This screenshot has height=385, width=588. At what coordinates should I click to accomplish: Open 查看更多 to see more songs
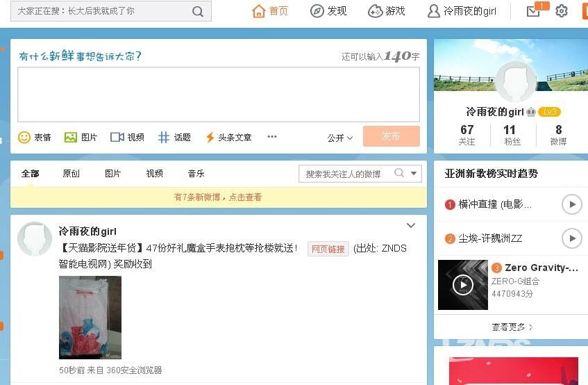coord(512,327)
